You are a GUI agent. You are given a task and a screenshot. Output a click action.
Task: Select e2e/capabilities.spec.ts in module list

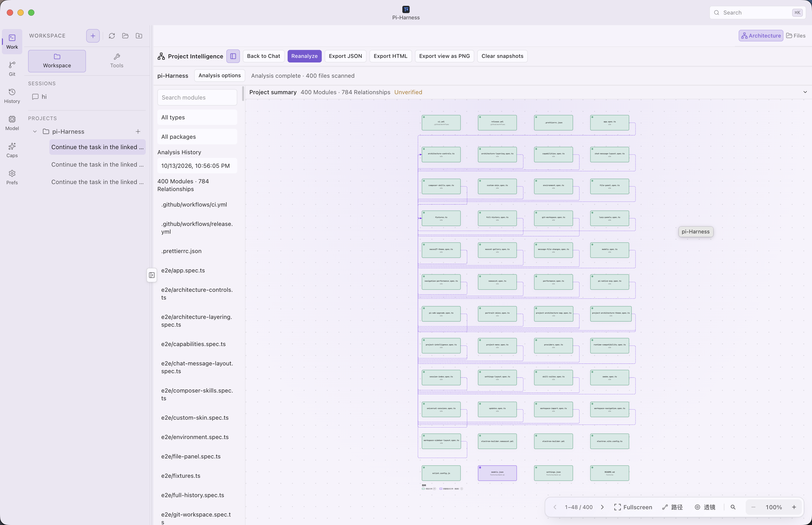[x=197, y=344]
